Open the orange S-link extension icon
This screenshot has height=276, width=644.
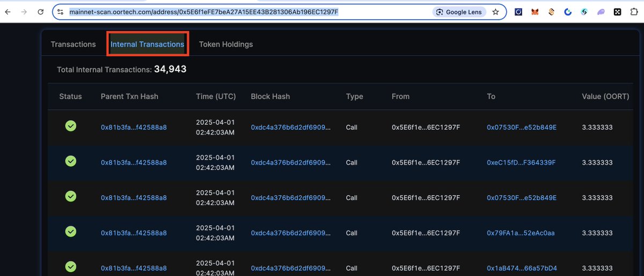pos(551,12)
